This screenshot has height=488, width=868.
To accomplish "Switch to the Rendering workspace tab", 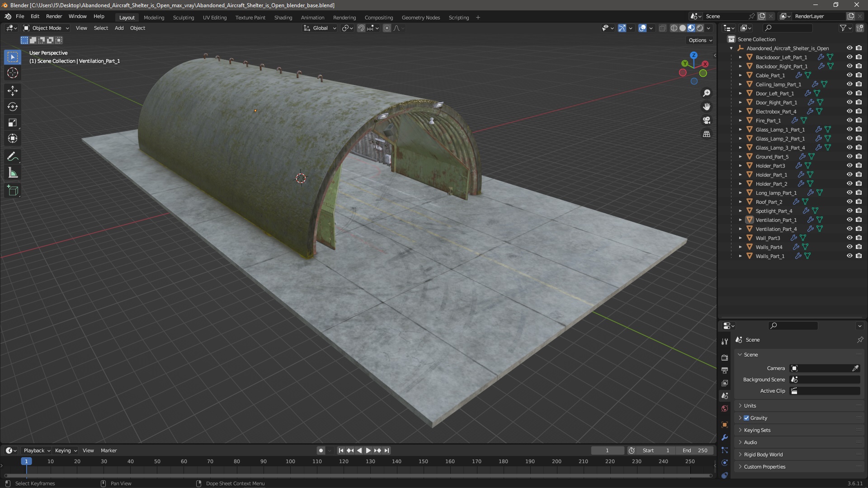I will (344, 17).
